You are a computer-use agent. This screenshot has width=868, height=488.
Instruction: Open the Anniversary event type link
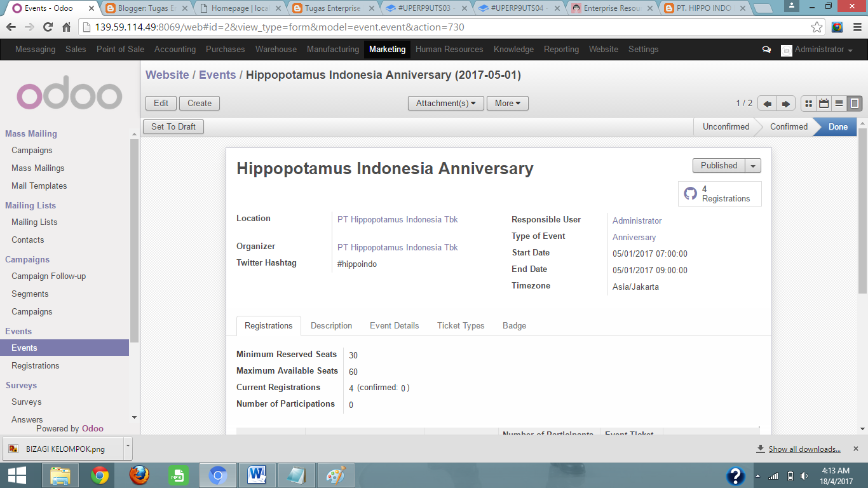click(x=634, y=238)
